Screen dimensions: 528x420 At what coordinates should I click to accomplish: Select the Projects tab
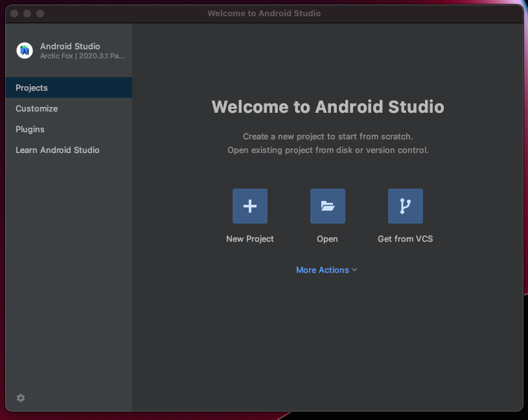click(69, 87)
